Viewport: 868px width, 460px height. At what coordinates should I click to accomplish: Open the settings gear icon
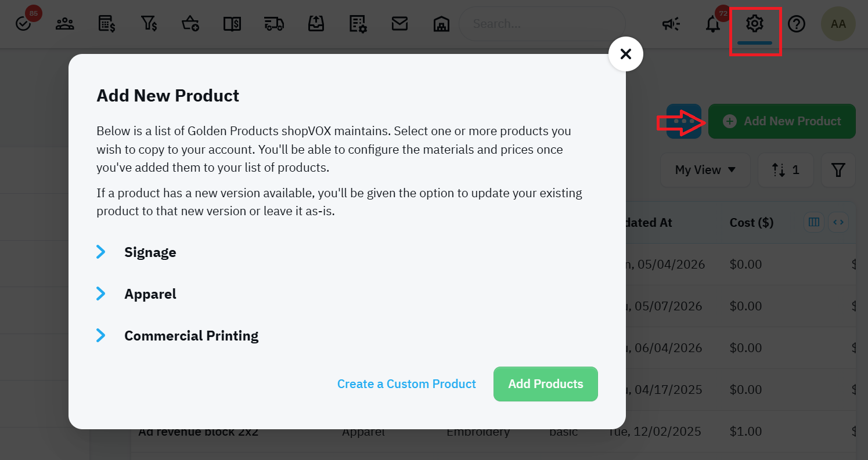[755, 24]
